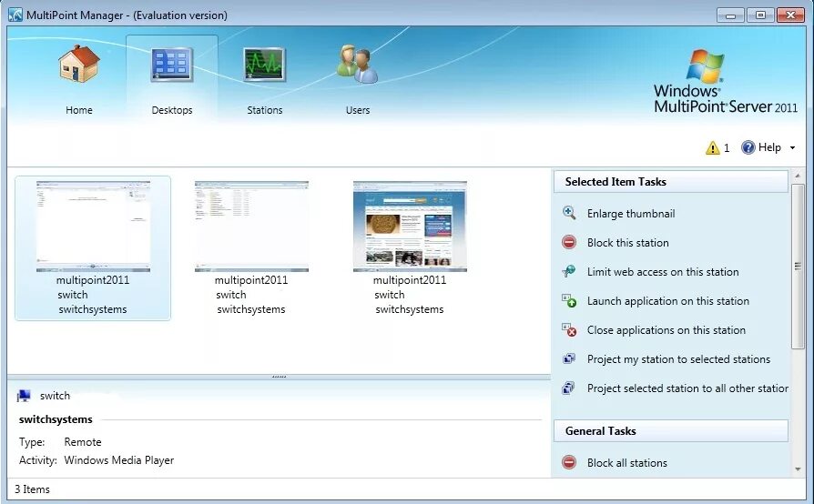
Task: Switch to the Stations tab label
Action: [x=265, y=110]
